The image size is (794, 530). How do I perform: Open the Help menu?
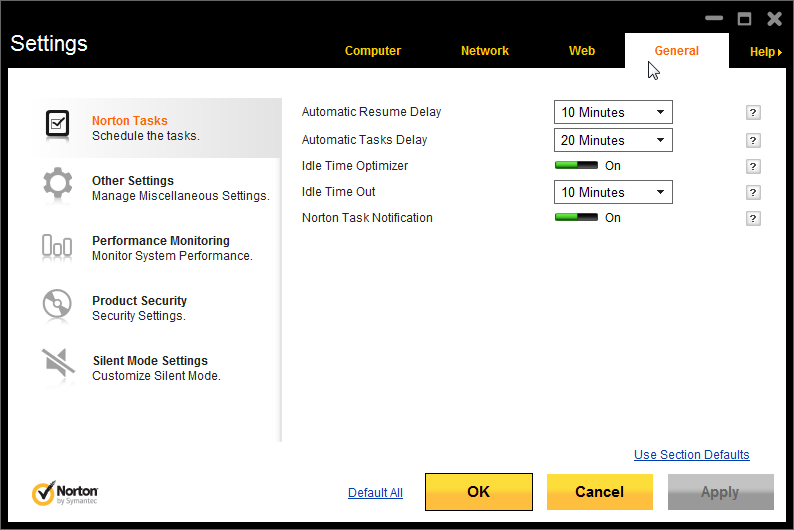tap(766, 52)
